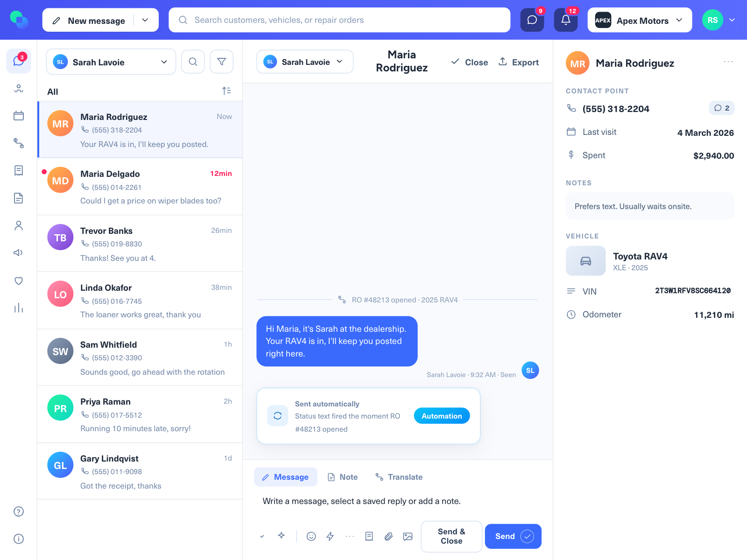Export the conversation
This screenshot has width=747, height=560.
(x=519, y=62)
